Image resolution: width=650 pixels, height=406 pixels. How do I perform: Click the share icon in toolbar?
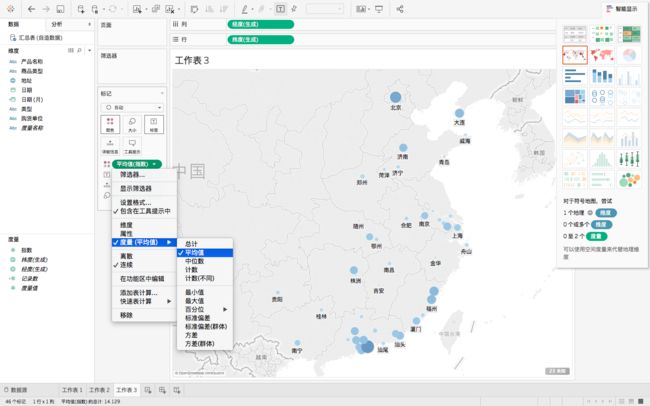(400, 9)
